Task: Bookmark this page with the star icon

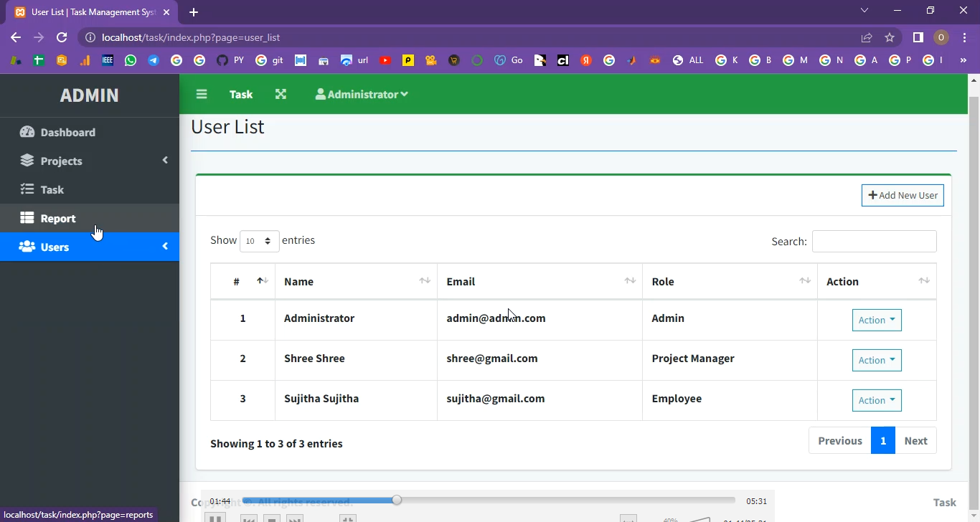Action: point(890,37)
